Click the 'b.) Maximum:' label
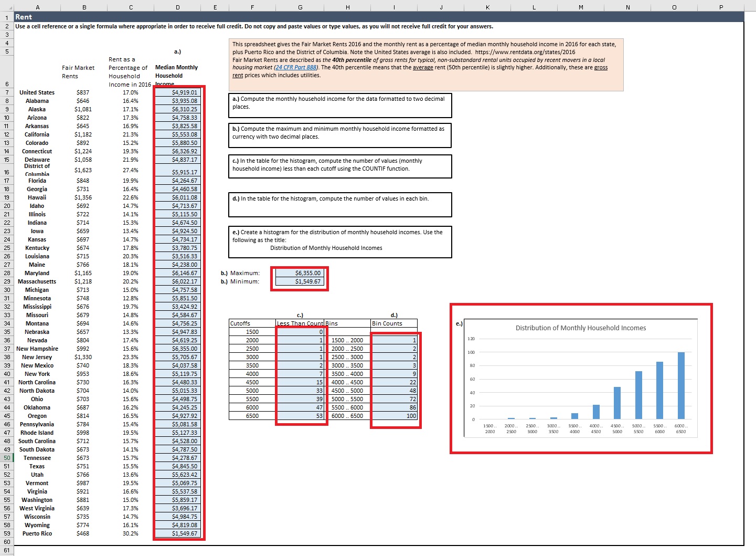756x556 pixels. pos(240,273)
